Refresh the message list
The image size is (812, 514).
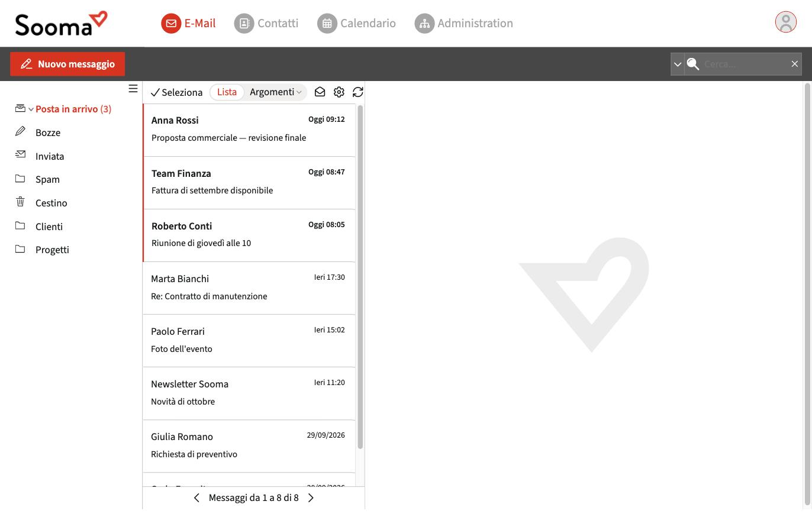pos(357,92)
